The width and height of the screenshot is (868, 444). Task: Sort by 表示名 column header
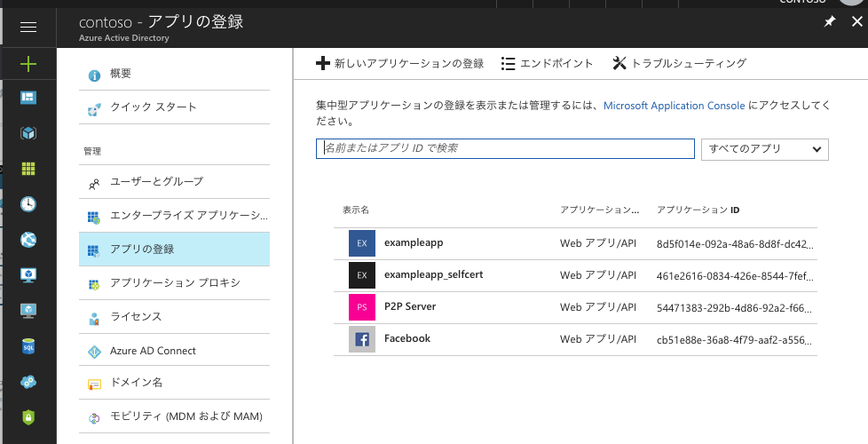pyautogui.click(x=355, y=210)
